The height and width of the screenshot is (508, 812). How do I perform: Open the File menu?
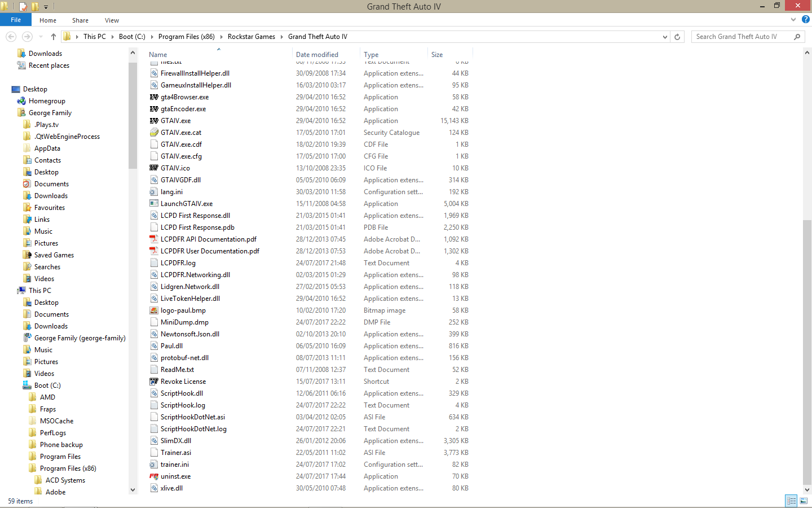tap(16, 20)
